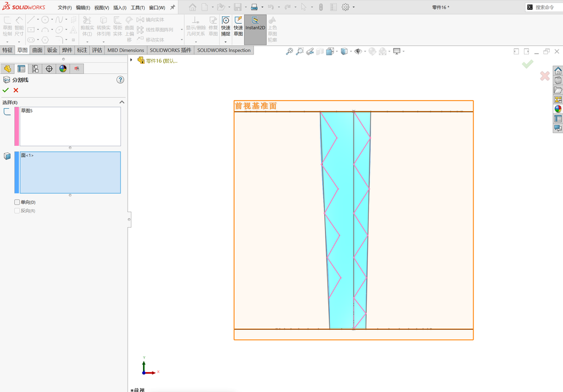
Task: Open Display Style cube icon
Action: 344,51
